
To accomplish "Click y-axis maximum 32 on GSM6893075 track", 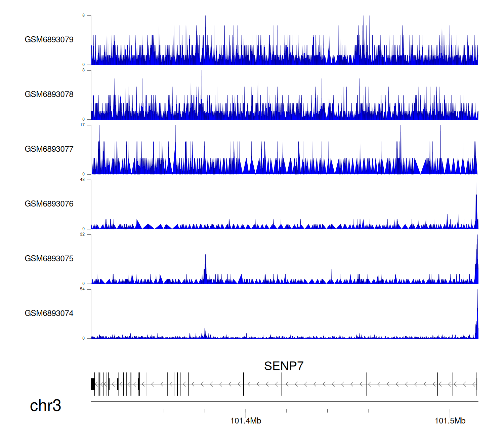I will pos(82,234).
